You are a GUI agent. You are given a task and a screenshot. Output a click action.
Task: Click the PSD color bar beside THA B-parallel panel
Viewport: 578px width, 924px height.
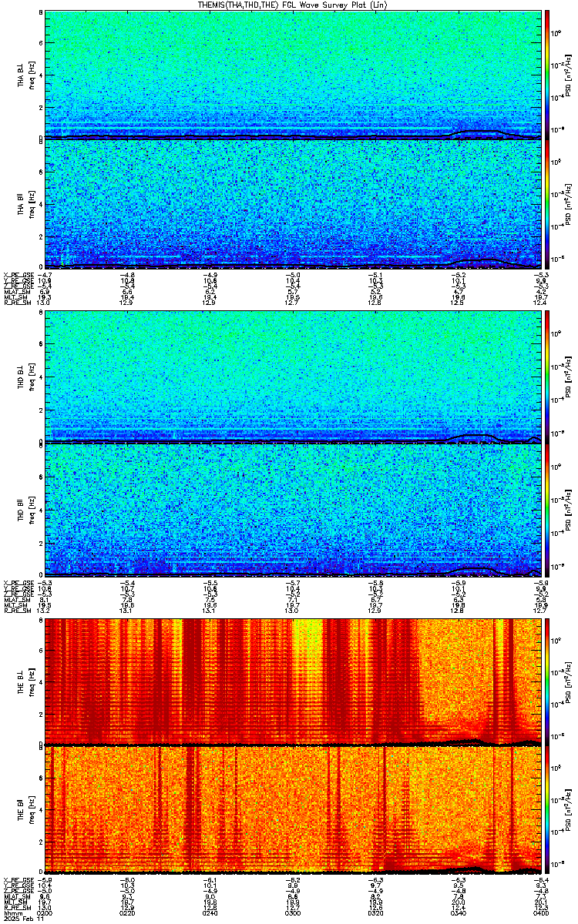[x=548, y=204]
